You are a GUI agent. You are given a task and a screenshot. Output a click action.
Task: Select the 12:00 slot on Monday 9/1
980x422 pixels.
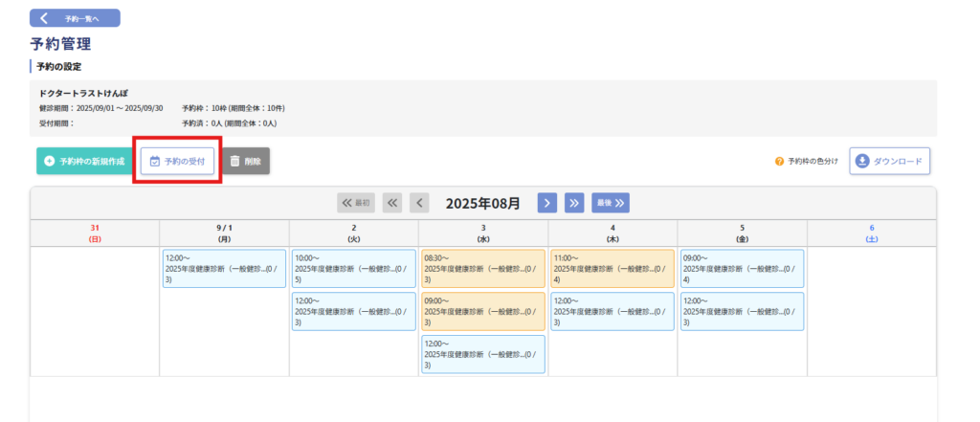coord(224,269)
